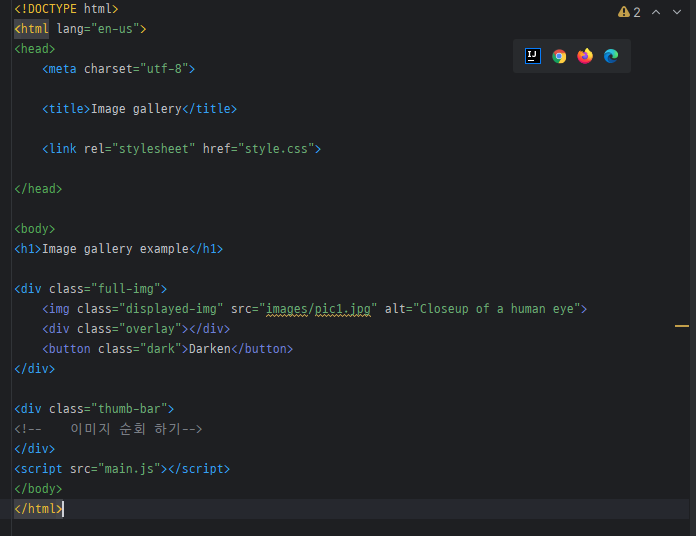Click the Darken button label text
This screenshot has width=696, height=536.
(x=210, y=349)
